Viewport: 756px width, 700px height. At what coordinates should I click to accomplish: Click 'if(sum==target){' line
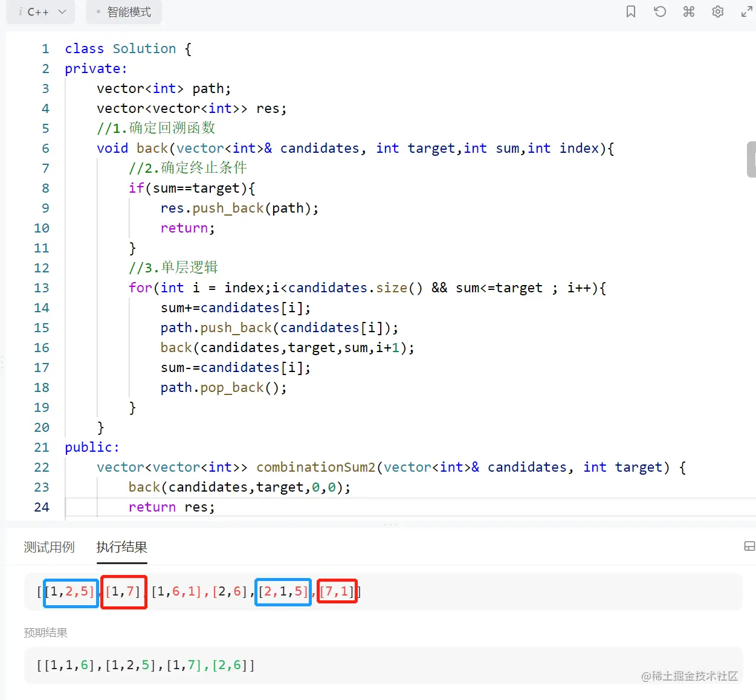pyautogui.click(x=192, y=188)
